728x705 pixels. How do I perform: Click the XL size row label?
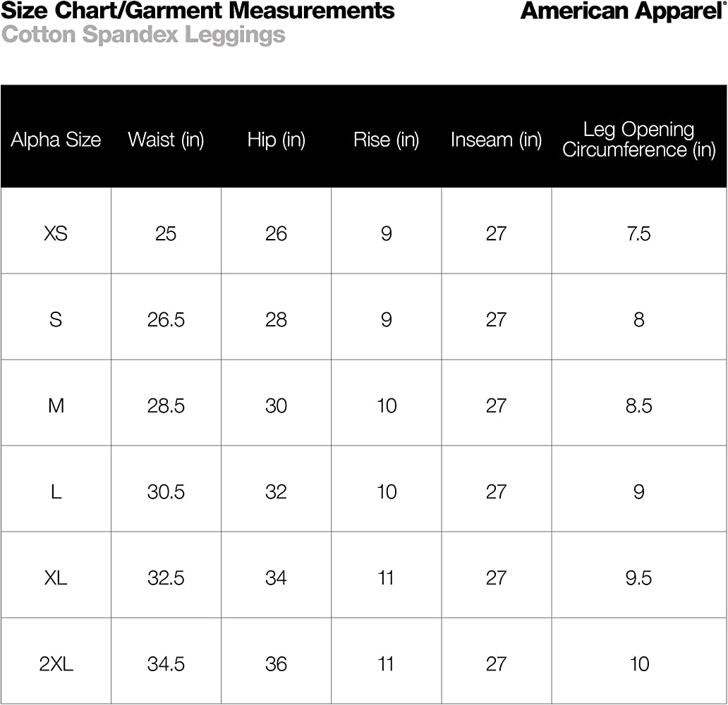click(56, 577)
